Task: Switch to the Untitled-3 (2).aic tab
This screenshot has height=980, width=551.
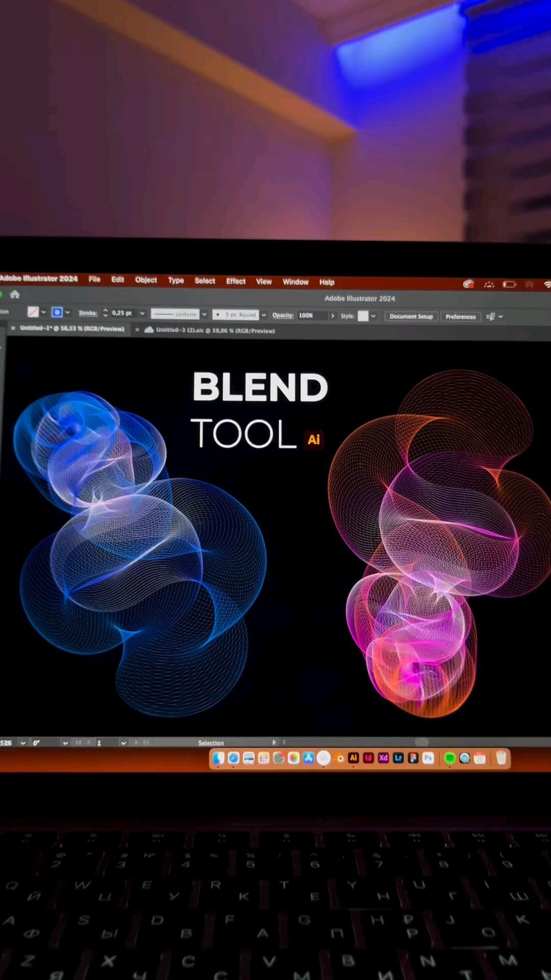Action: pos(215,331)
